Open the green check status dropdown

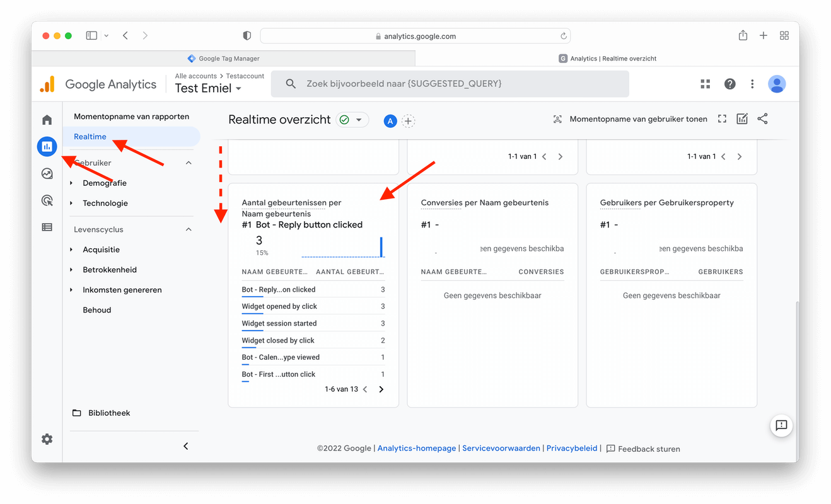point(352,120)
